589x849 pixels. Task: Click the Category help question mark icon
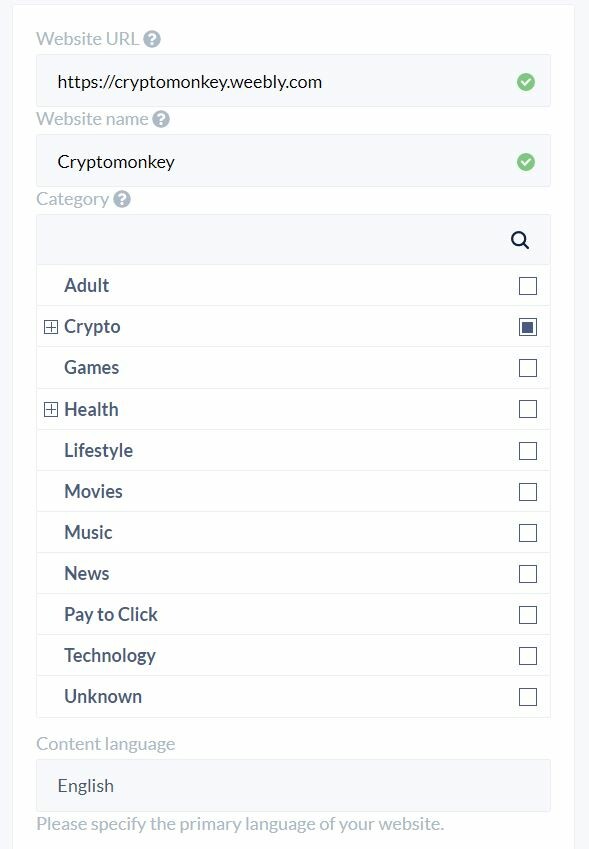(122, 199)
